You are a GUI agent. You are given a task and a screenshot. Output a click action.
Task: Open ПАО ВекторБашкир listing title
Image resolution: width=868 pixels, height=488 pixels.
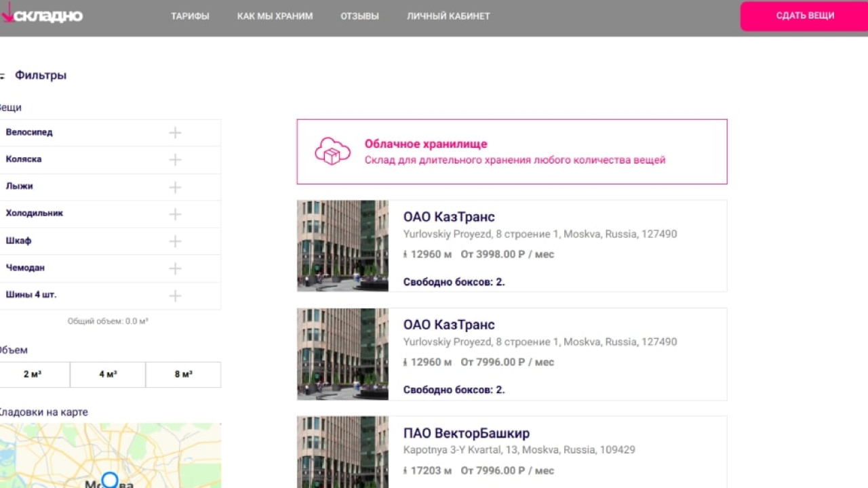click(x=466, y=433)
